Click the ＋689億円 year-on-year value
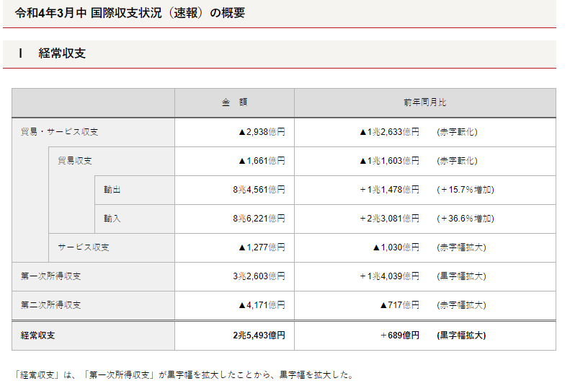Image resolution: width=588 pixels, height=386 pixels. tap(399, 335)
